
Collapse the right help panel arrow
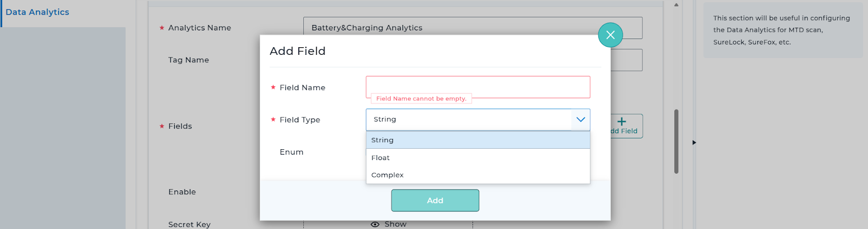pos(694,143)
